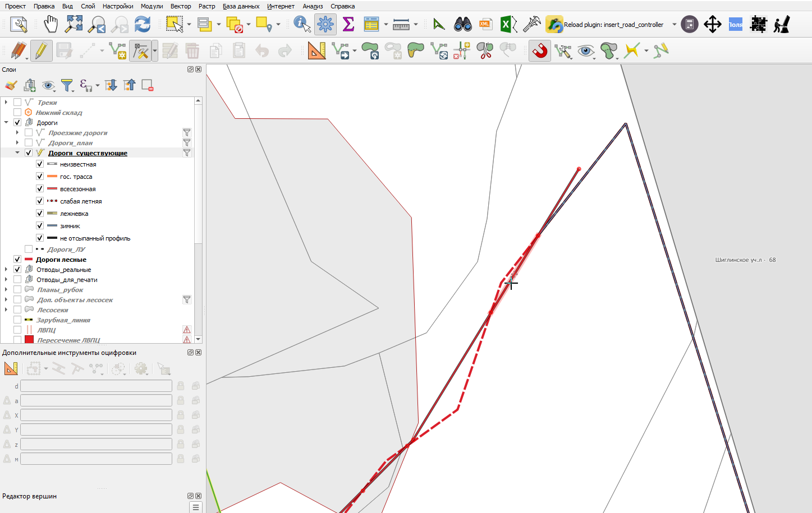Uncheck the Дороги лесные layer
The image size is (812, 513).
(17, 260)
